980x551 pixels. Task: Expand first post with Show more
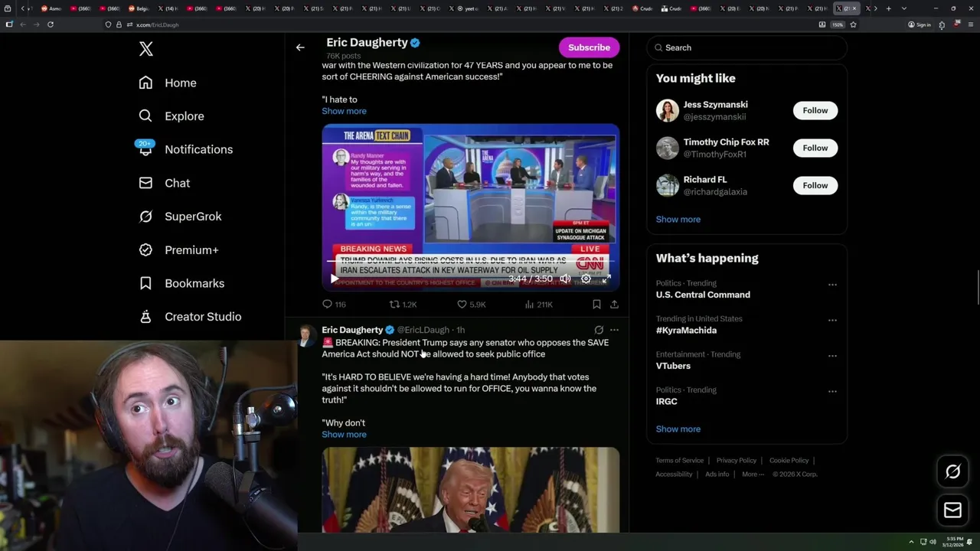(344, 111)
